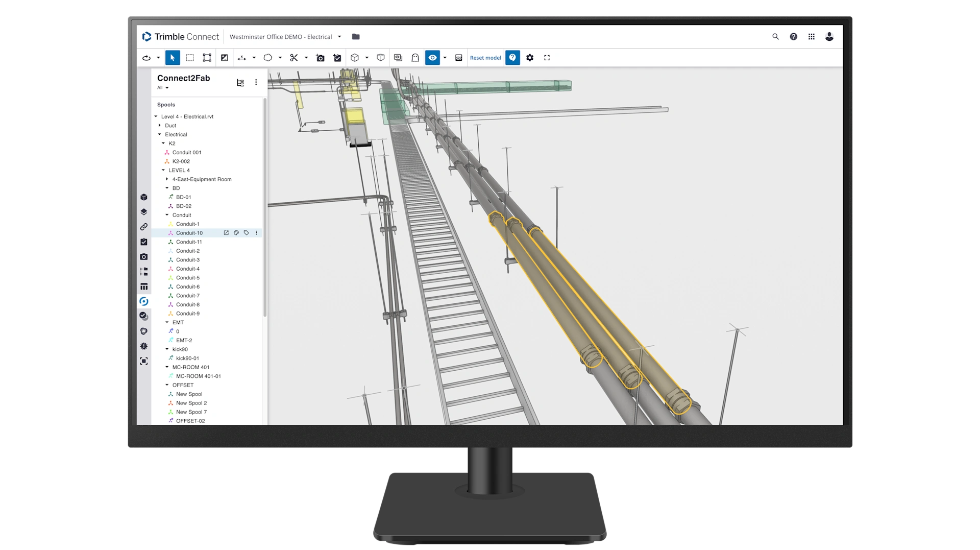Viewport: 980px width, 550px height.
Task: Open clip plane scissors dropdown arrow
Action: point(306,58)
